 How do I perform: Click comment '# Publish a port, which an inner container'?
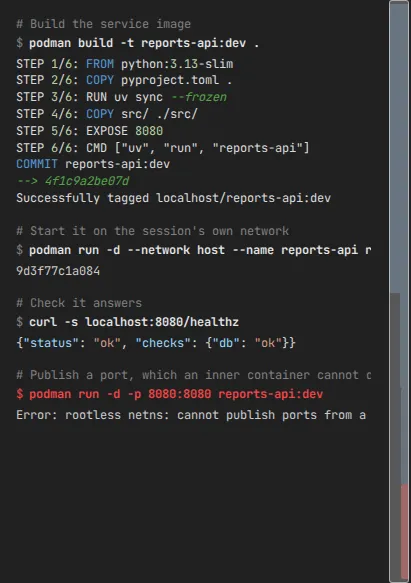(x=194, y=375)
